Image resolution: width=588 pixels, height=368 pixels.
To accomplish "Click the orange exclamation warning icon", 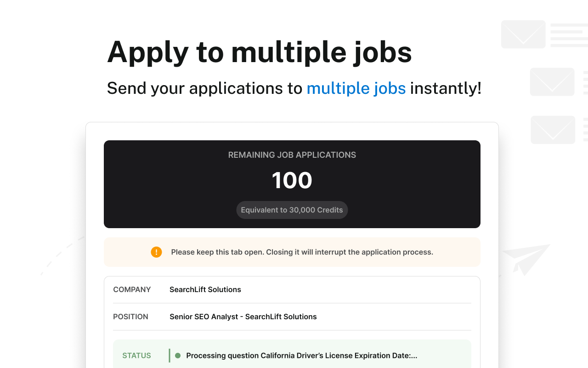I will click(156, 252).
